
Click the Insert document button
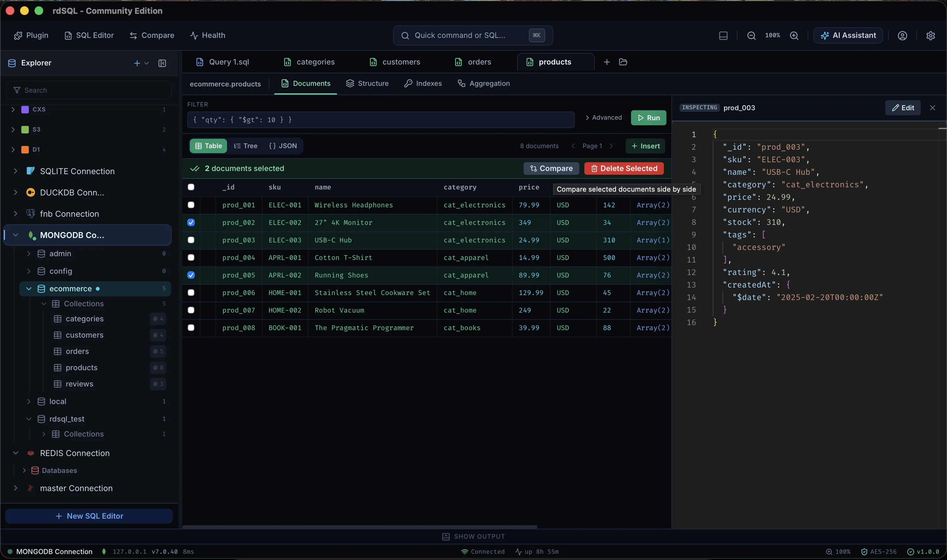[645, 146]
